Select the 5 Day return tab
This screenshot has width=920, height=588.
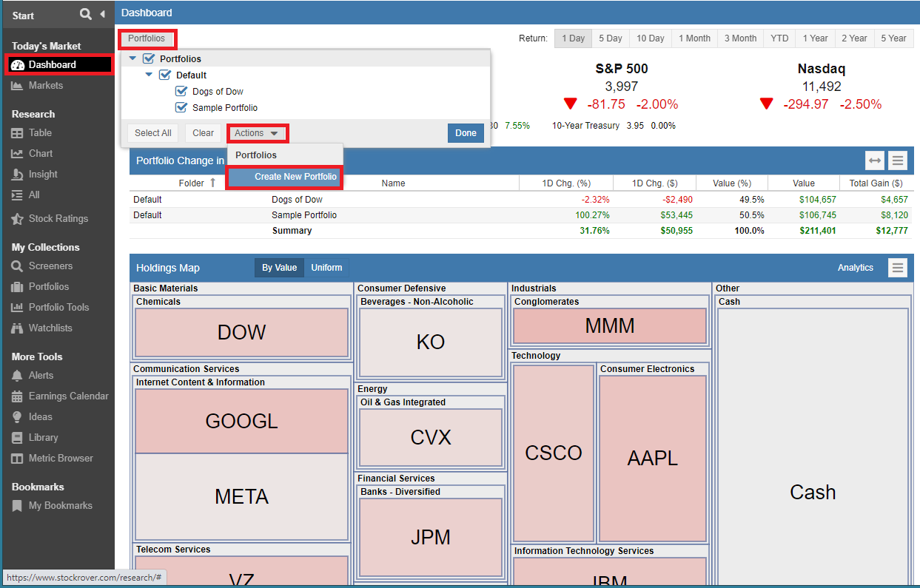click(x=611, y=38)
